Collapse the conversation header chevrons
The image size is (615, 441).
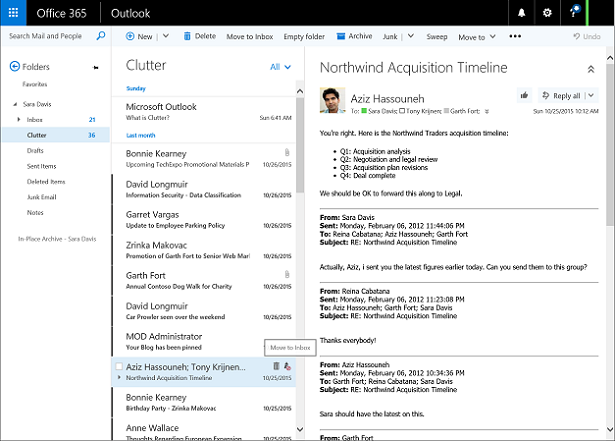(x=590, y=69)
